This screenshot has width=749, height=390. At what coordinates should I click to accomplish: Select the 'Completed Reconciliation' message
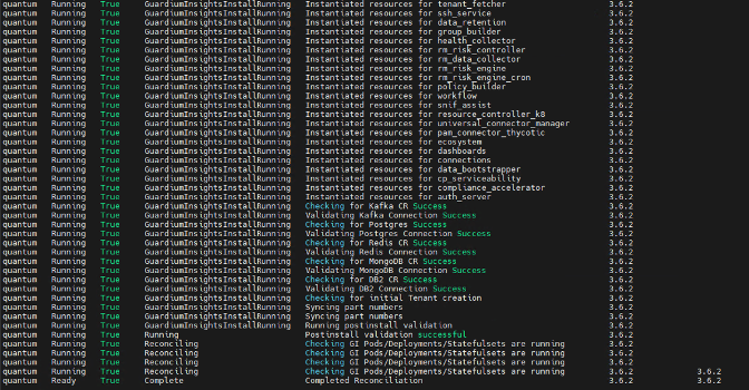[364, 380]
